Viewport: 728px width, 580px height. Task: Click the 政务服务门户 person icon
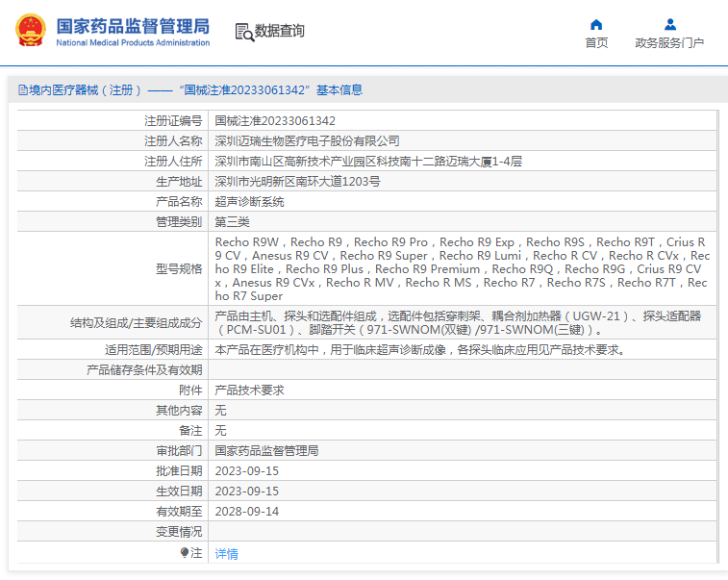669,24
